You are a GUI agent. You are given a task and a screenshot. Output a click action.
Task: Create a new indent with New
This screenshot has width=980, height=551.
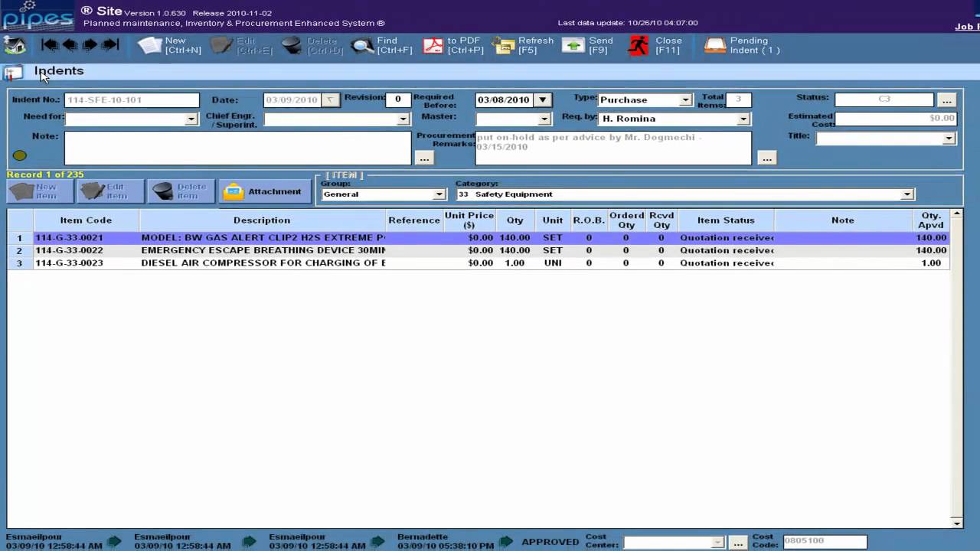[169, 45]
